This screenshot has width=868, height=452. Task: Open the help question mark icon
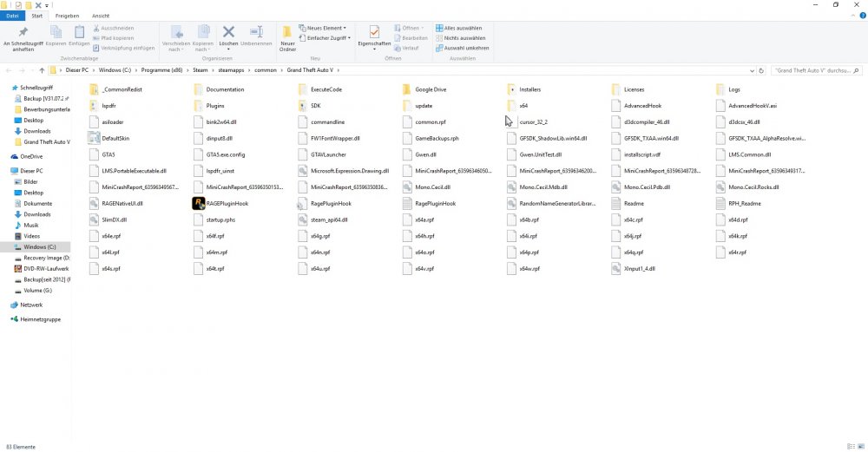click(863, 16)
